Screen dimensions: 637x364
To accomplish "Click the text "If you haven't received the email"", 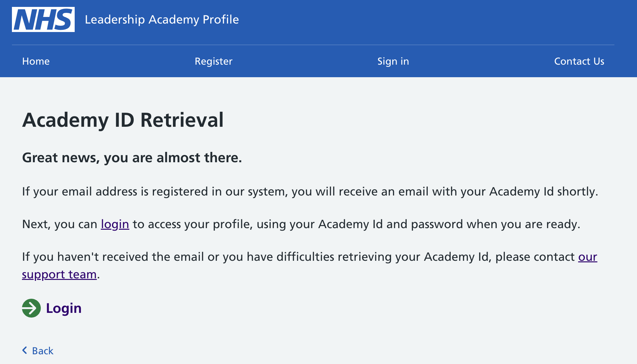I will click(113, 257).
